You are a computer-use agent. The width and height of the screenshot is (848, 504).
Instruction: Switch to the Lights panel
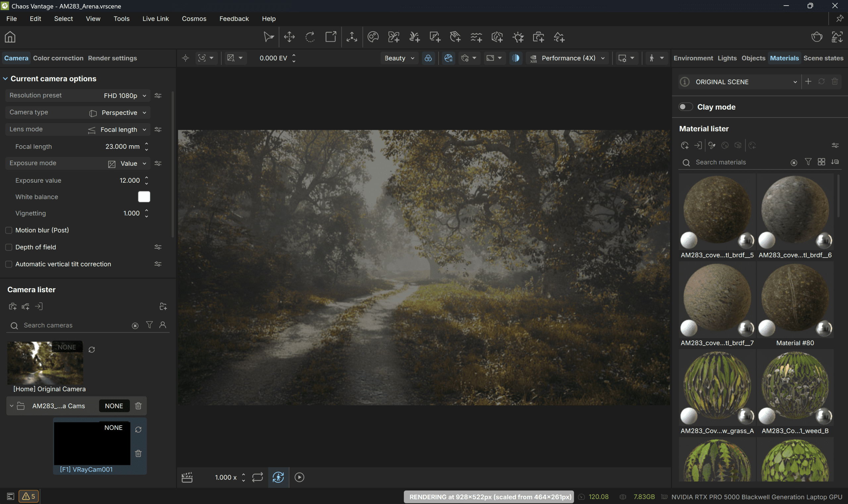[x=727, y=58]
